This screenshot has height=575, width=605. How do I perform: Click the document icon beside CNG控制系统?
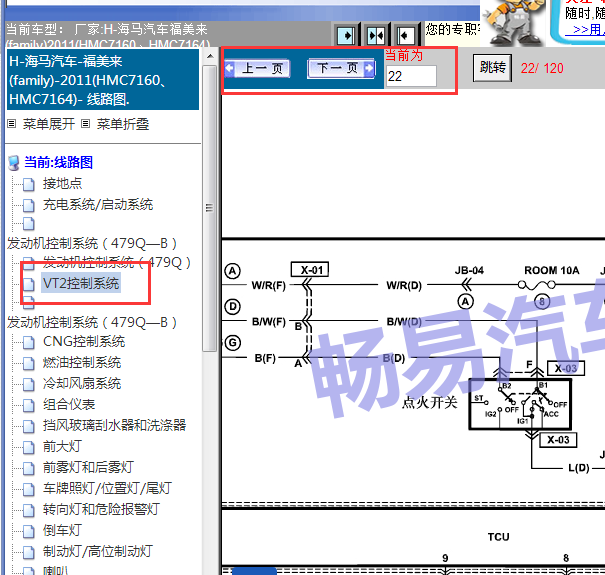pos(29,342)
